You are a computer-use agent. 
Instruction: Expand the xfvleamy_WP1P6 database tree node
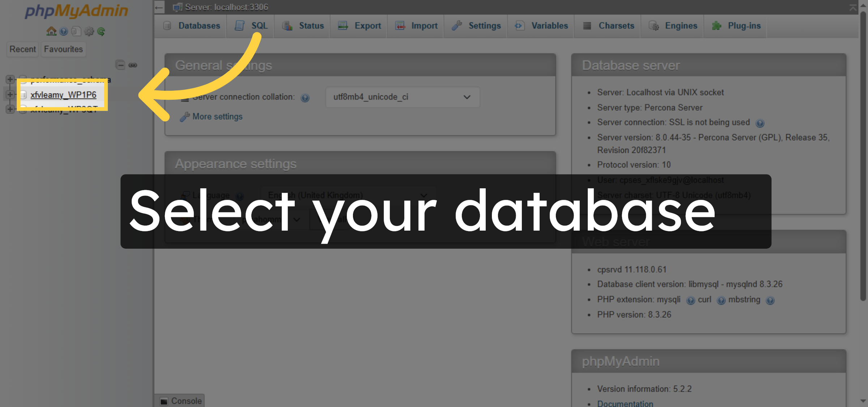point(10,94)
